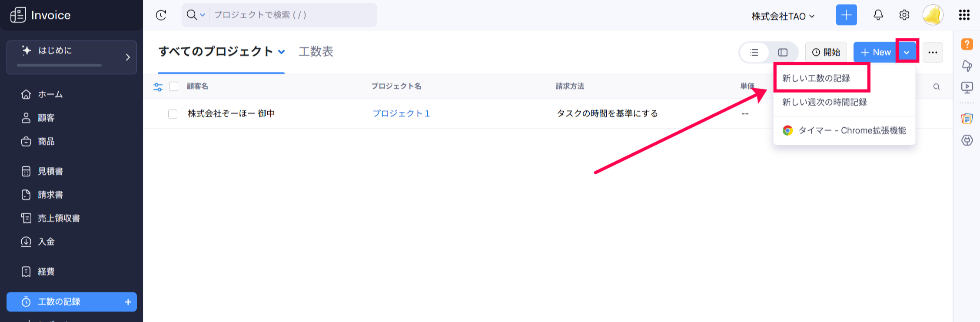Click the recent history clock icon

[x=161, y=15]
